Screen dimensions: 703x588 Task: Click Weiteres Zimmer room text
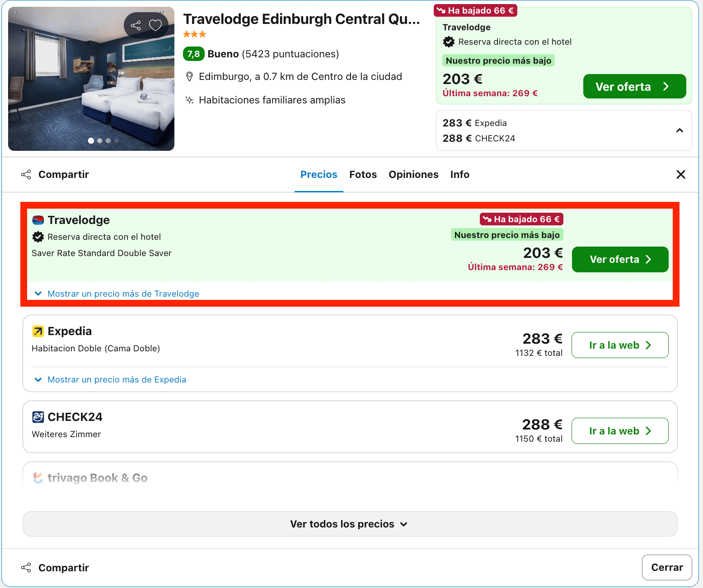coord(66,434)
